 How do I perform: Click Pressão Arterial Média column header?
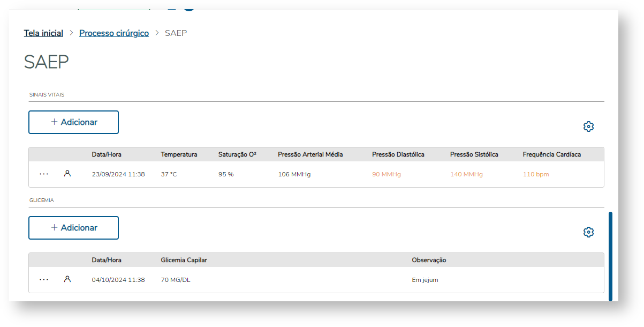pos(310,154)
